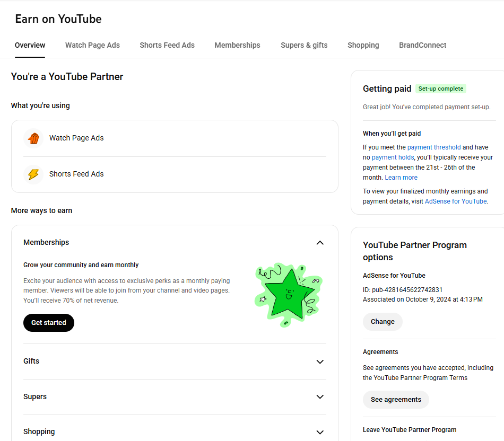Click the Shorts Feed Ads lightning icon
This screenshot has width=504, height=441.
pyautogui.click(x=33, y=174)
